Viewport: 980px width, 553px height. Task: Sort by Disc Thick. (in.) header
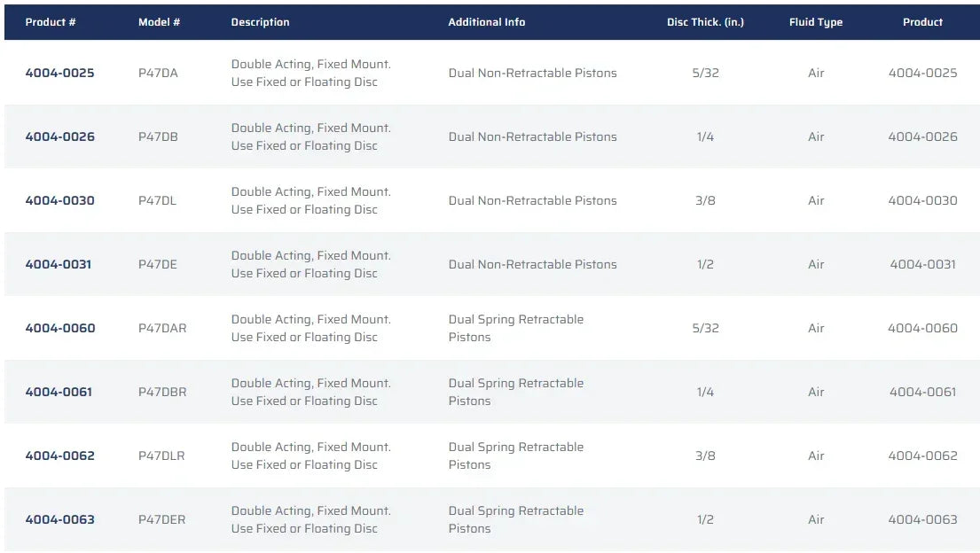[x=705, y=22]
